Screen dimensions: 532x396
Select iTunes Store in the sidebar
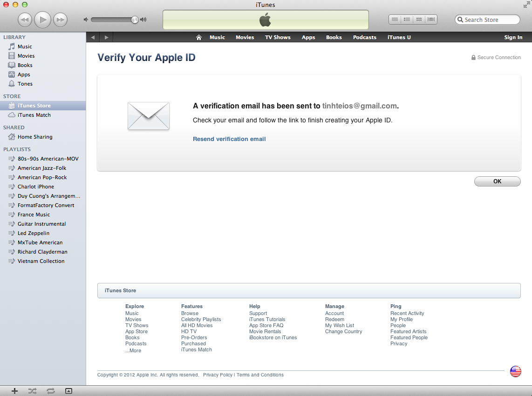43,106
